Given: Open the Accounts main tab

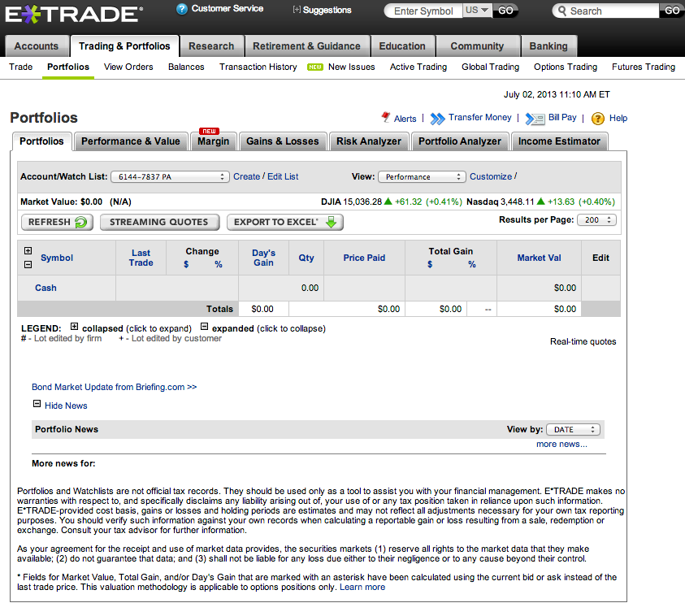Looking at the screenshot, I should click(37, 46).
